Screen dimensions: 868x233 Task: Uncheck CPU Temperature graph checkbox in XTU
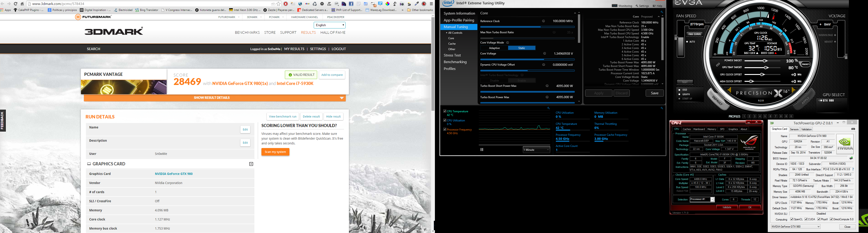pos(445,111)
